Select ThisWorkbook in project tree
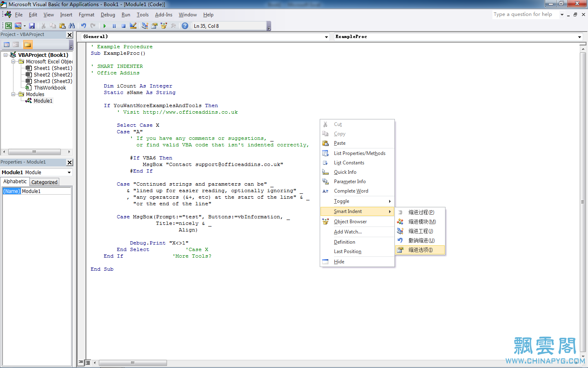The image size is (588, 368). click(x=50, y=88)
